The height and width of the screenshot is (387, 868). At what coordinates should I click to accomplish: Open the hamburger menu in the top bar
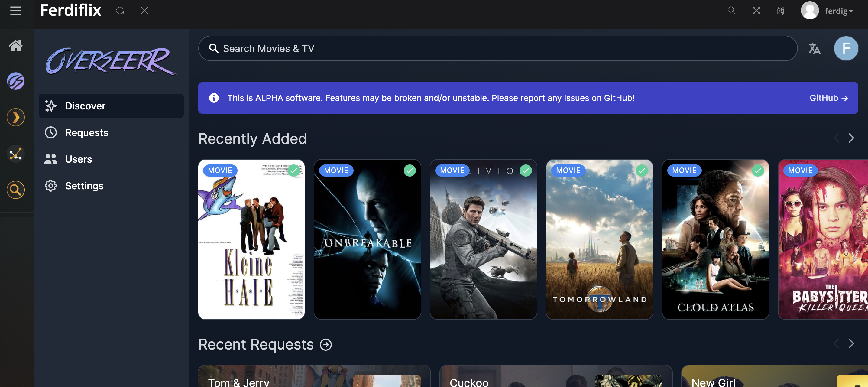pos(15,11)
